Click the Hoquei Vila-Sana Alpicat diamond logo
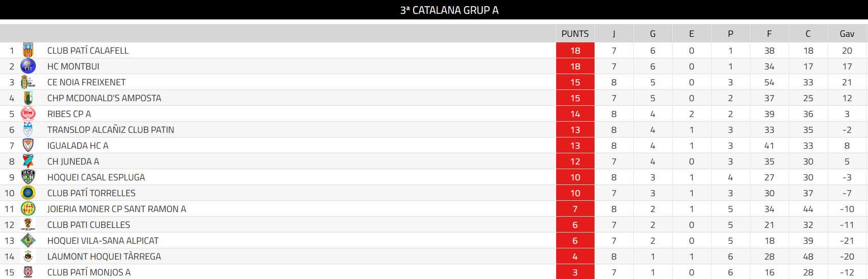Image resolution: width=868 pixels, height=279 pixels. [28, 240]
